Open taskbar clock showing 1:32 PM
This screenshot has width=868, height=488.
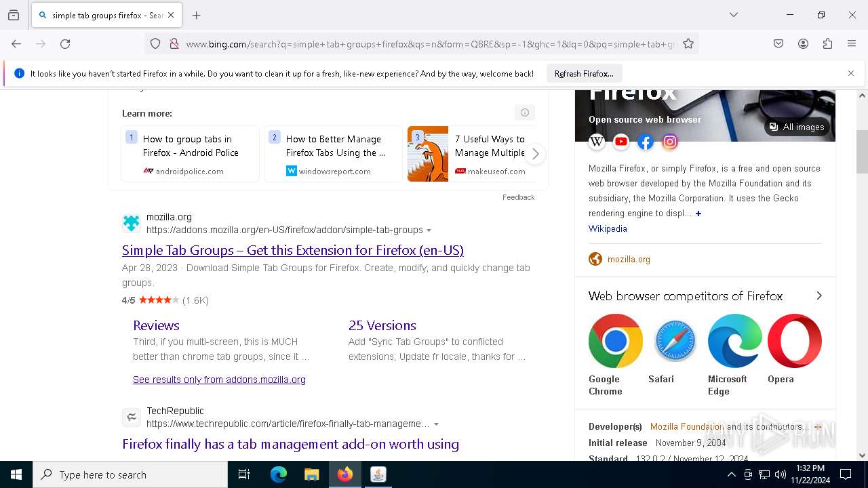point(810,474)
